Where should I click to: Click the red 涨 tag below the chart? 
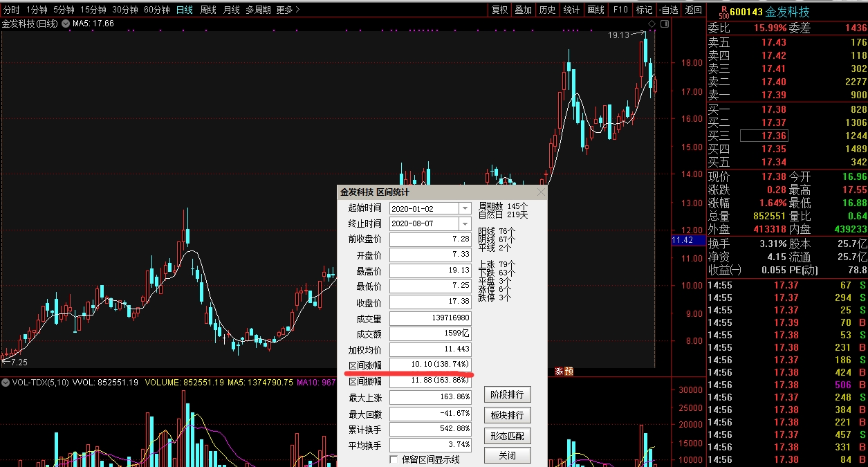pos(559,372)
